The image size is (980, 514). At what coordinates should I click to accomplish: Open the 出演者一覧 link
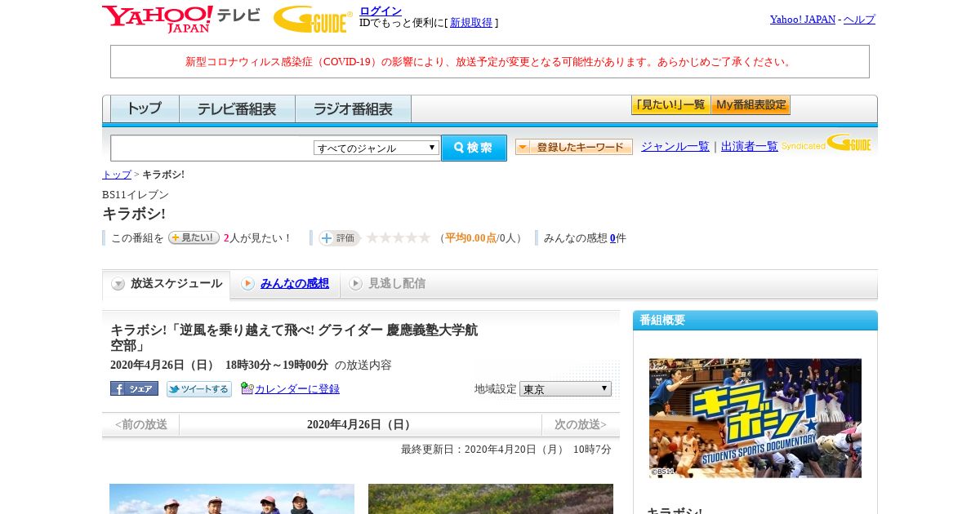[750, 146]
